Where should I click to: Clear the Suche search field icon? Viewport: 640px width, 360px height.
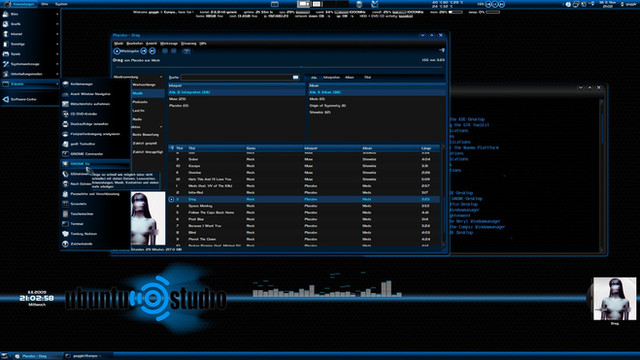point(296,77)
